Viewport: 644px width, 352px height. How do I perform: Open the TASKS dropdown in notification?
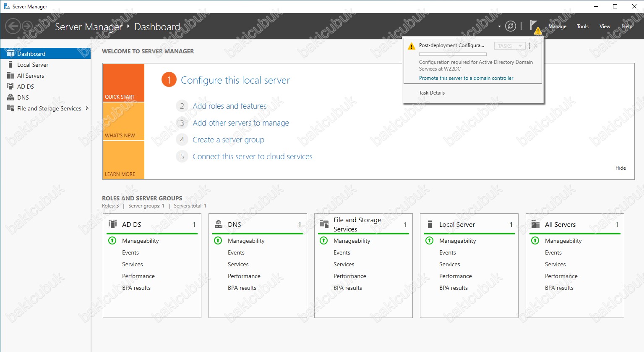(510, 46)
